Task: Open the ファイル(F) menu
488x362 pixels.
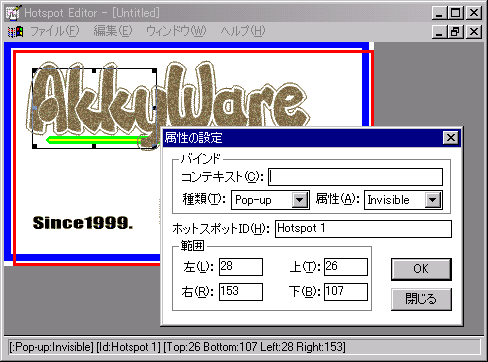Action: pos(55,31)
